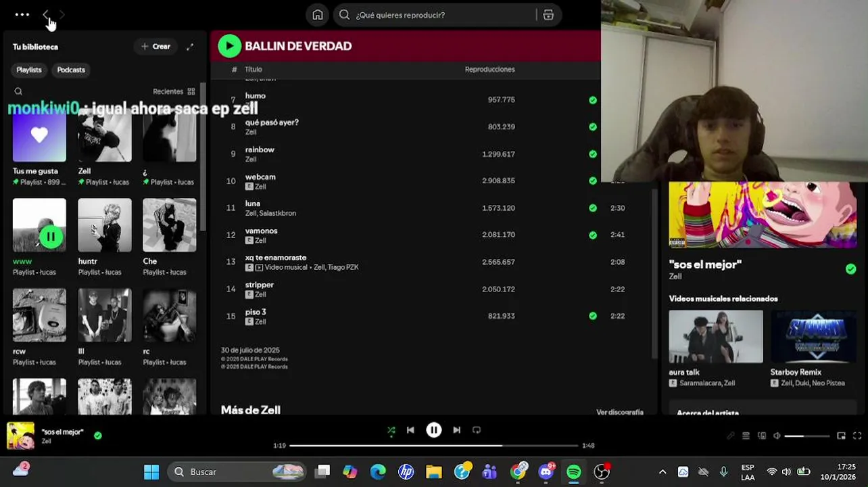Open 'aura talk' related music video
This screenshot has height=487, width=868.
716,337
